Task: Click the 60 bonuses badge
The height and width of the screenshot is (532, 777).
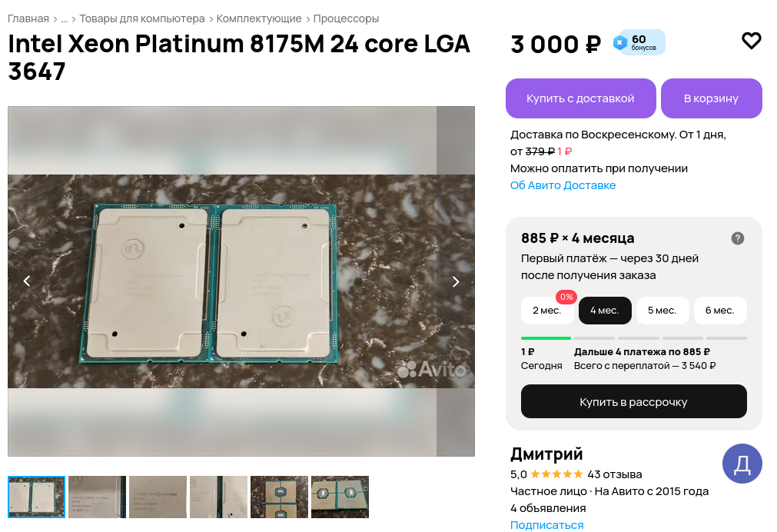Action: (x=639, y=43)
